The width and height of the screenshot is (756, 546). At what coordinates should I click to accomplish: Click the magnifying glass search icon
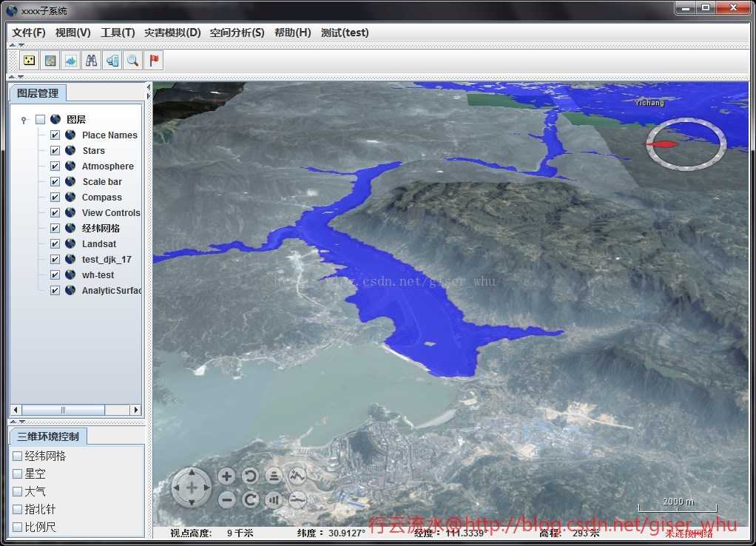pos(133,61)
